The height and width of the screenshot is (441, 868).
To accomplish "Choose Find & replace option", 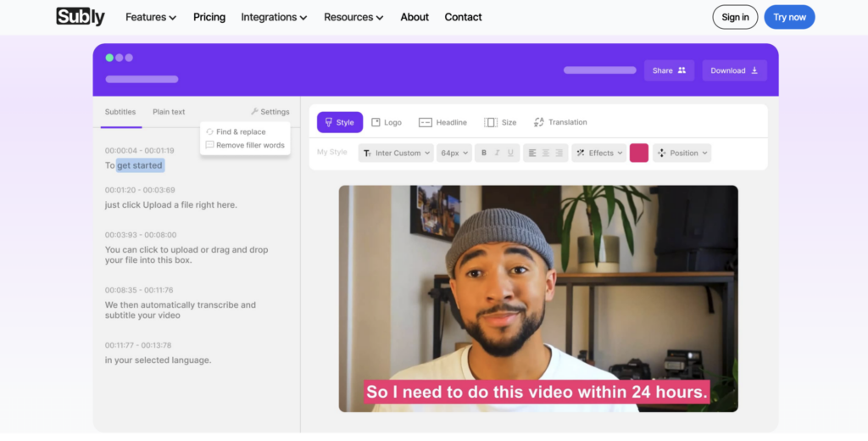I will click(240, 132).
